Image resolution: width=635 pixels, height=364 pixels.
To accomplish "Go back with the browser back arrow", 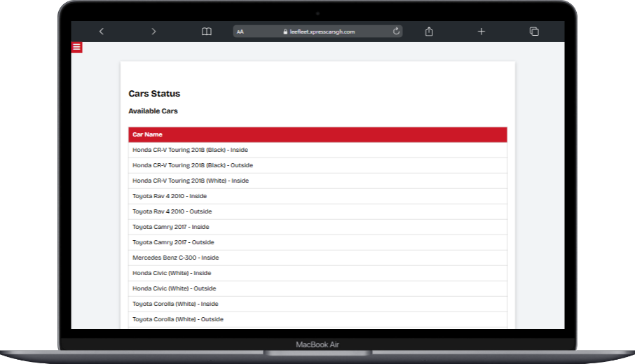I will click(101, 31).
